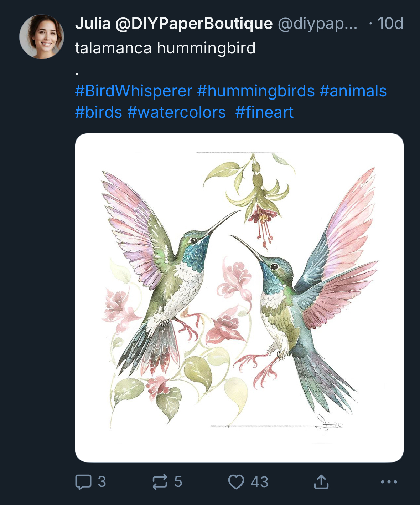Select the #fineart hashtag
Viewport: 420px width, 505px height.
click(264, 112)
